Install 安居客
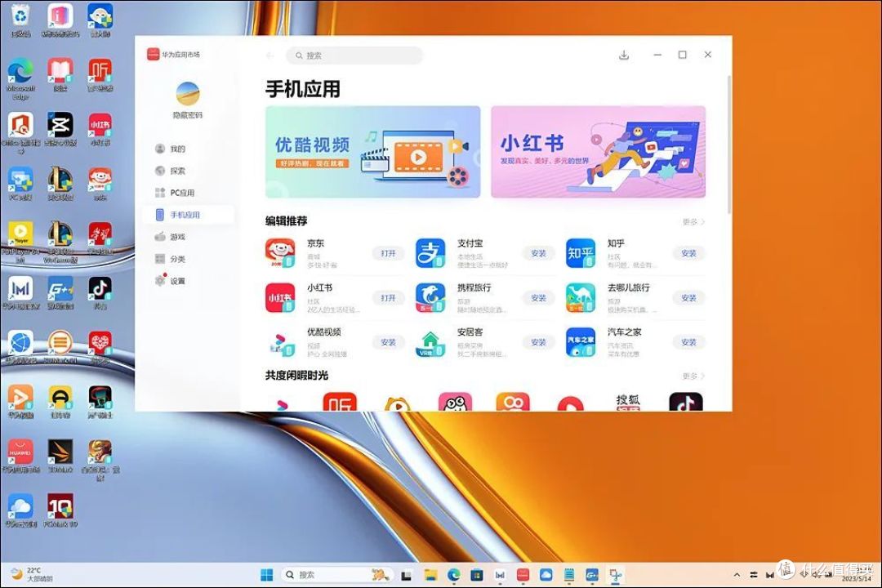This screenshot has width=882, height=588. (x=538, y=342)
